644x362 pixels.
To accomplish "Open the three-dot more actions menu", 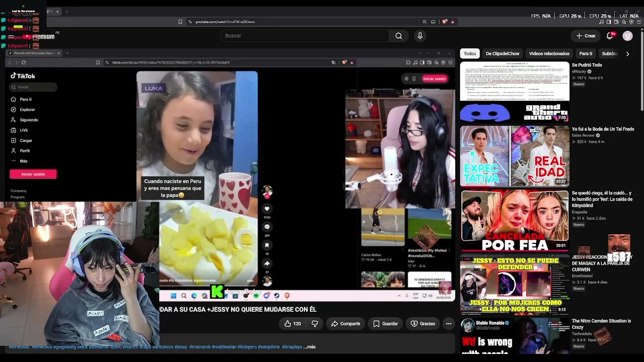I will tap(449, 324).
